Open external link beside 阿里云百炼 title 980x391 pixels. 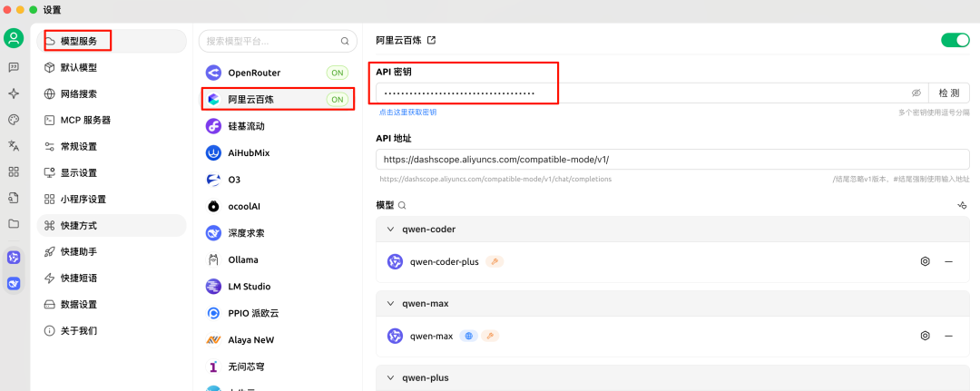pyautogui.click(x=432, y=40)
